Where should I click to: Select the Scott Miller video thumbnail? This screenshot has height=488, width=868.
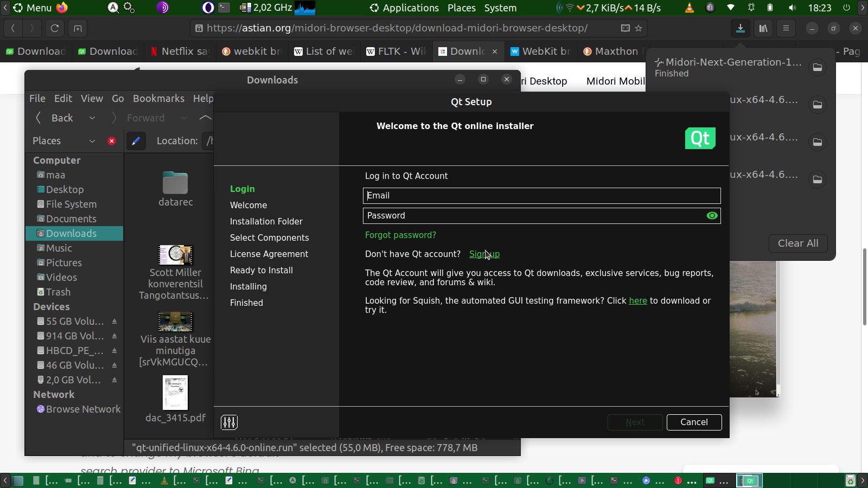[x=175, y=254]
